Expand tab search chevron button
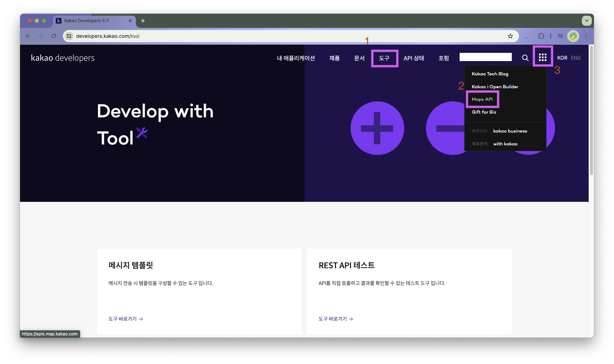Viewport: 614px width, 364px height. 586,21
